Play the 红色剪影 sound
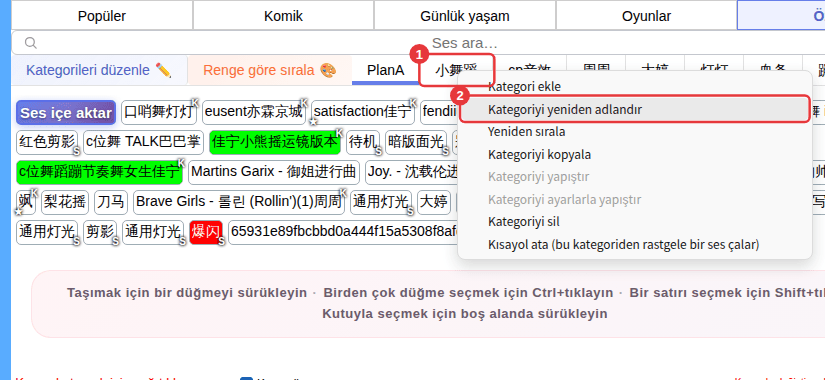The image size is (825, 380). [47, 142]
